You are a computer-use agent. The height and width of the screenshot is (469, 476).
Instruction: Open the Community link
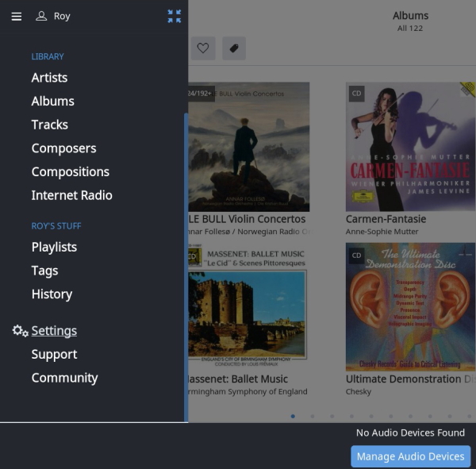[65, 378]
